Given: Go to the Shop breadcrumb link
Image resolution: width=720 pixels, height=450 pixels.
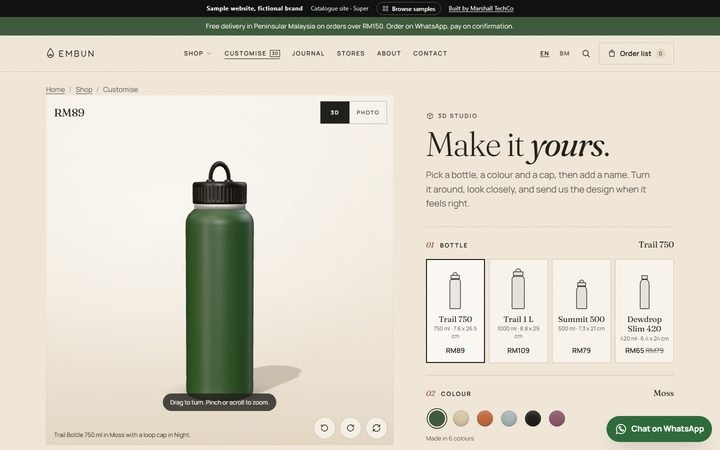Looking at the screenshot, I should (x=84, y=90).
